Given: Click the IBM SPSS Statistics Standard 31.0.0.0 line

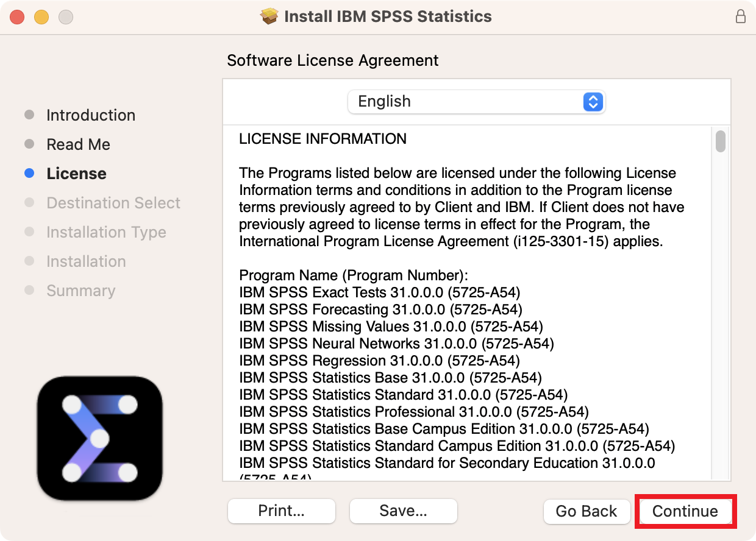Looking at the screenshot, I should [x=404, y=395].
